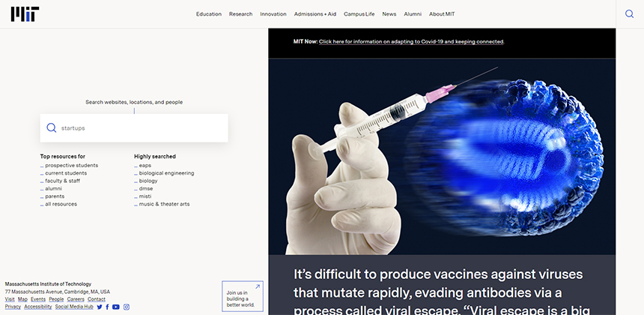The height and width of the screenshot is (315, 644).
Task: Open the Research menu
Action: click(x=240, y=14)
